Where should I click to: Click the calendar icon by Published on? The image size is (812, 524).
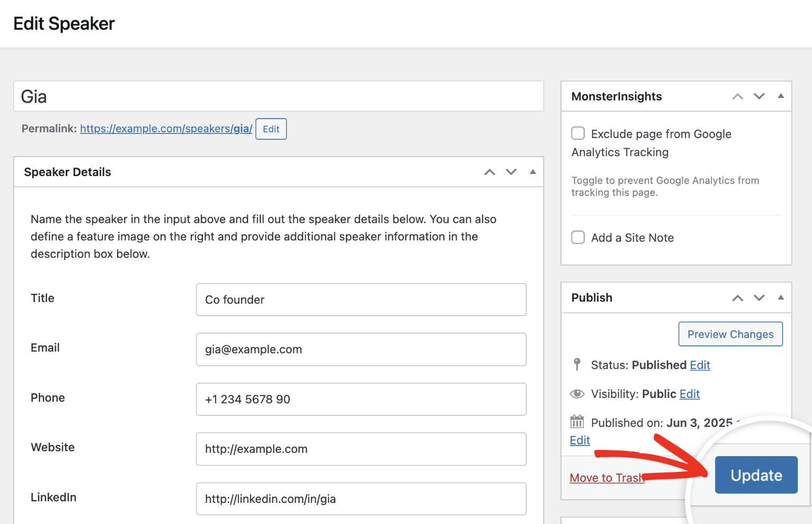(x=577, y=422)
